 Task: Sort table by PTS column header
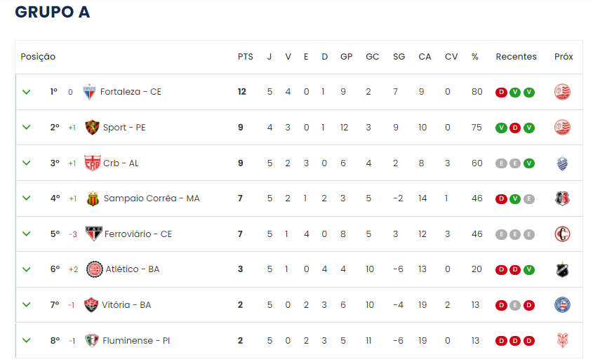[245, 57]
